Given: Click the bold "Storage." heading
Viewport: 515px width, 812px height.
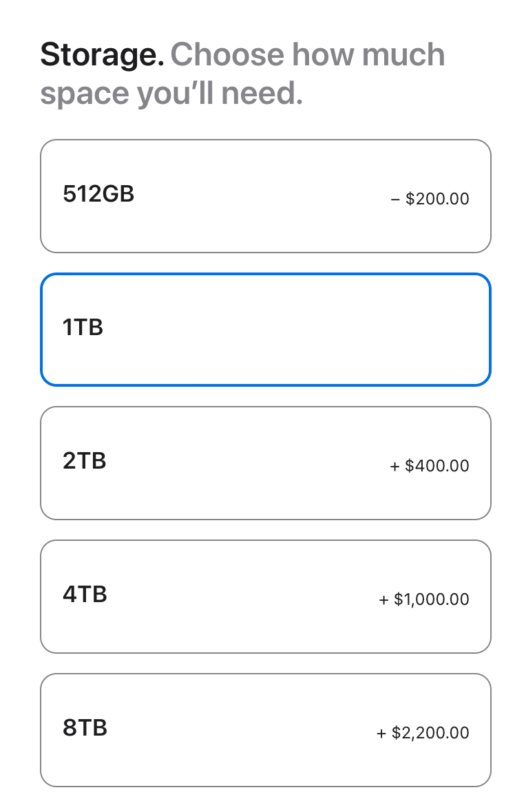Looking at the screenshot, I should [x=102, y=55].
